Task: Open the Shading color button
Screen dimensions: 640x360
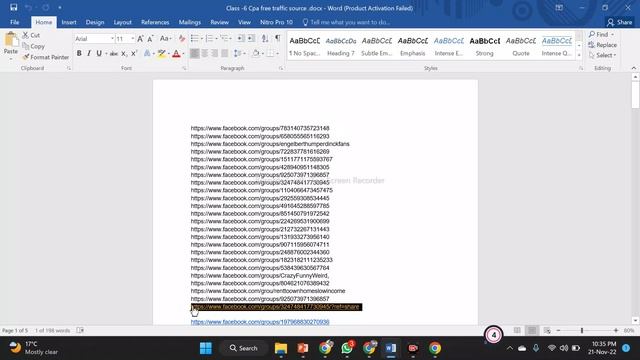Action: 256,53
